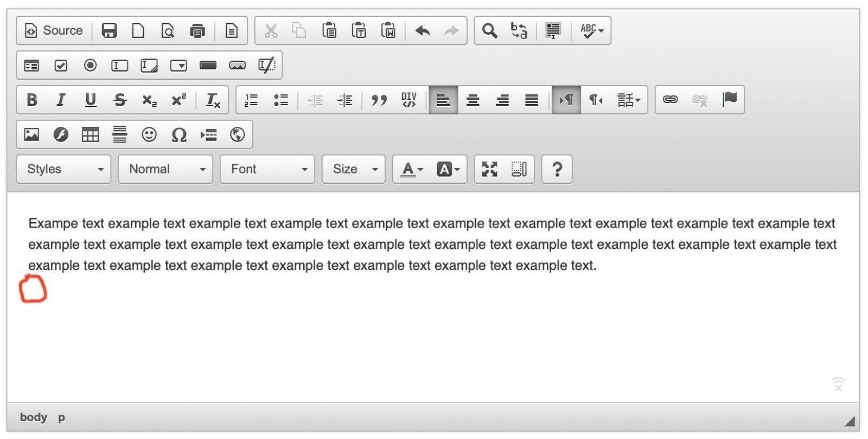868x439 pixels.
Task: Toggle Bold formatting
Action: (x=32, y=100)
